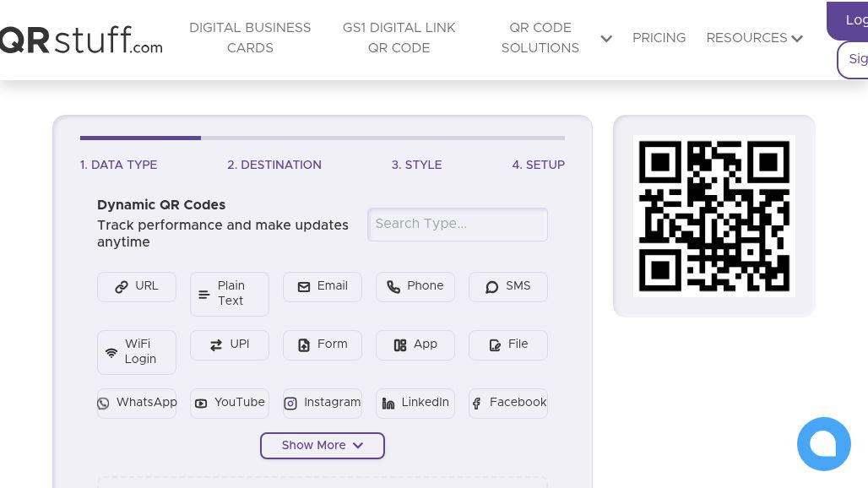The width and height of the screenshot is (868, 488).
Task: Expand QR Code Solutions dropdown arrow
Action: click(x=606, y=39)
